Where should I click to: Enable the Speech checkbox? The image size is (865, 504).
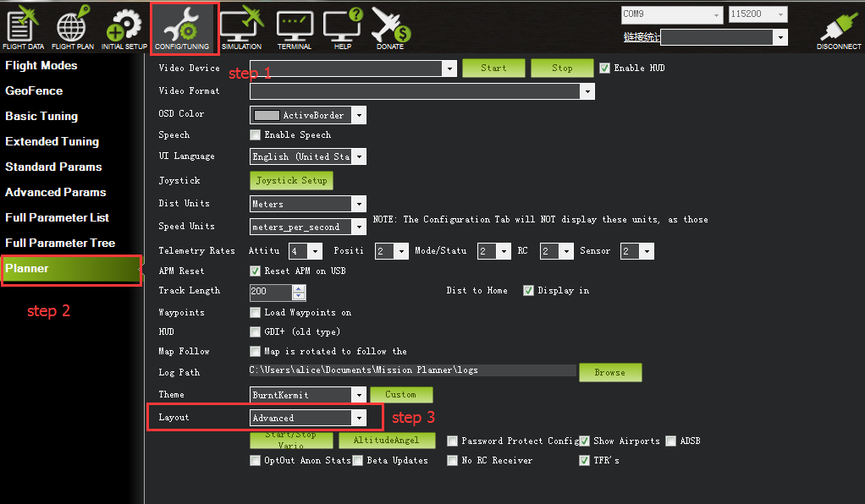pos(255,134)
